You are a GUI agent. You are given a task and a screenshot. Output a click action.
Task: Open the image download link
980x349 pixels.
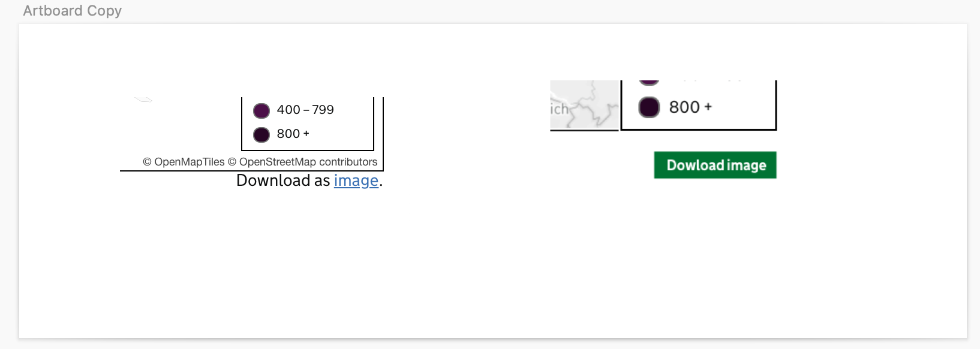tap(356, 180)
